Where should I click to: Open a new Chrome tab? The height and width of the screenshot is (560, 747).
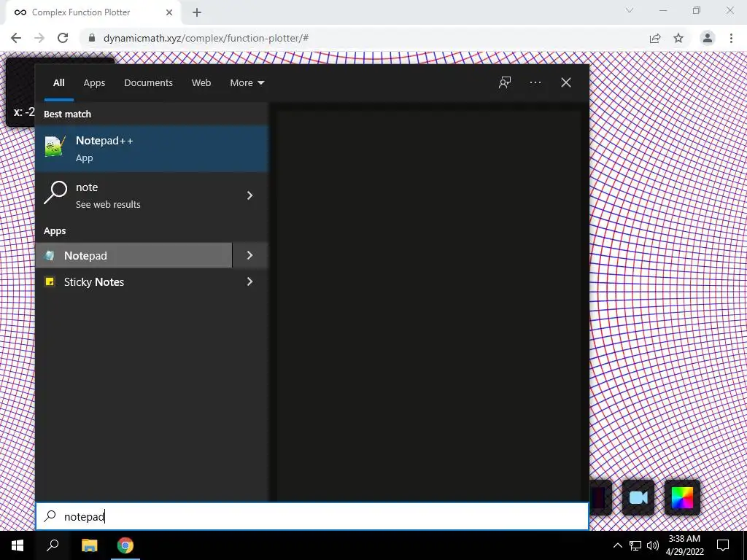click(x=197, y=13)
